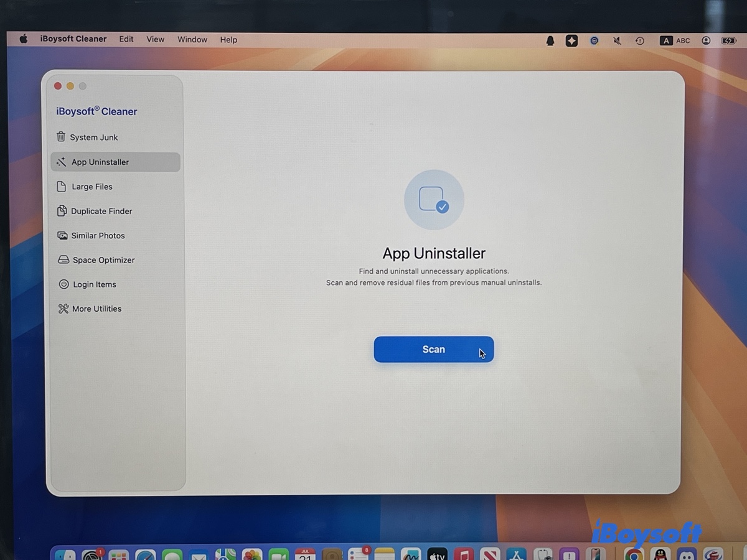747x560 pixels.
Task: Open Google Chrome from the Dock
Action: (x=634, y=554)
